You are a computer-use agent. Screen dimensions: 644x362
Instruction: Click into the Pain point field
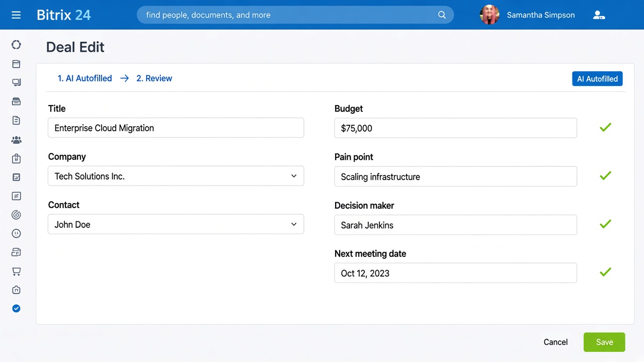pos(456,176)
